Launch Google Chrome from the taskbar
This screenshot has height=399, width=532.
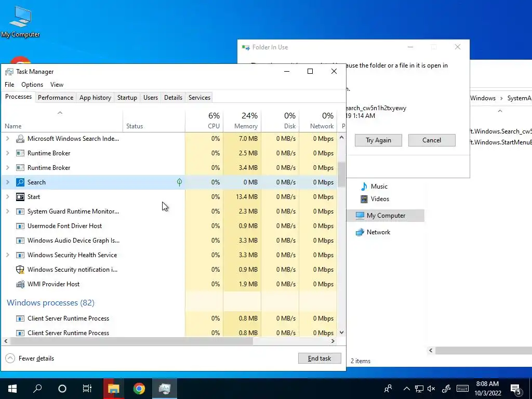click(x=139, y=389)
